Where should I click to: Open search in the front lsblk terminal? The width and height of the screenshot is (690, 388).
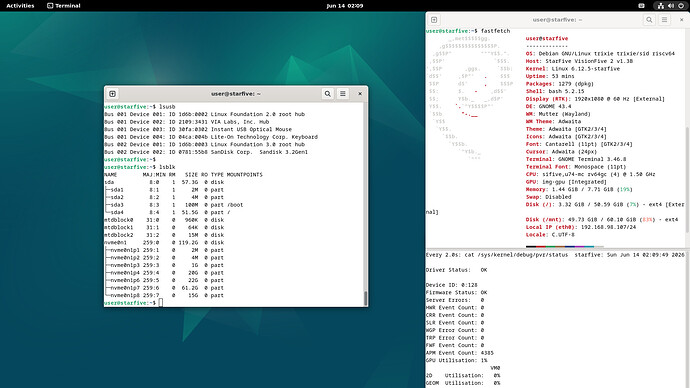327,94
